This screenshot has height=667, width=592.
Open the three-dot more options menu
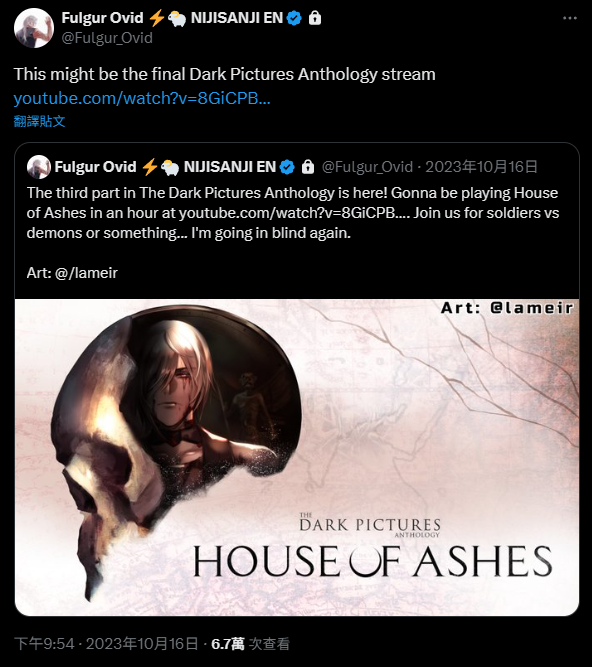[569, 18]
